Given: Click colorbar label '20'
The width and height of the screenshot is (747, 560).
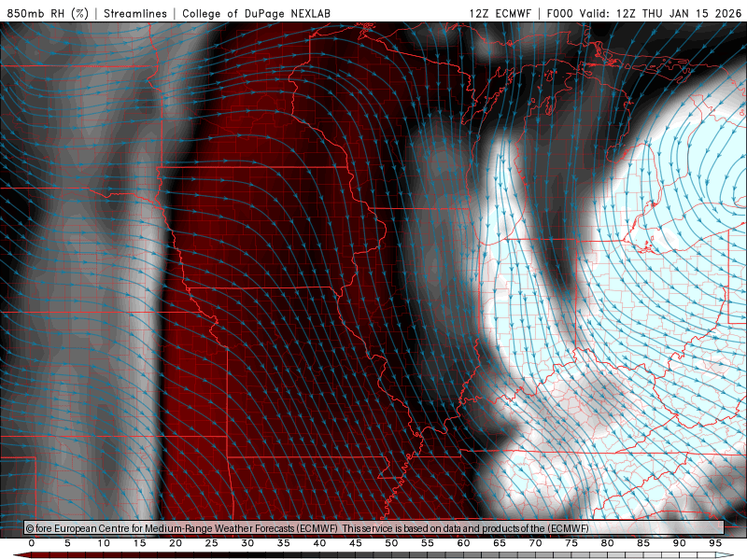Looking at the screenshot, I should tap(176, 543).
